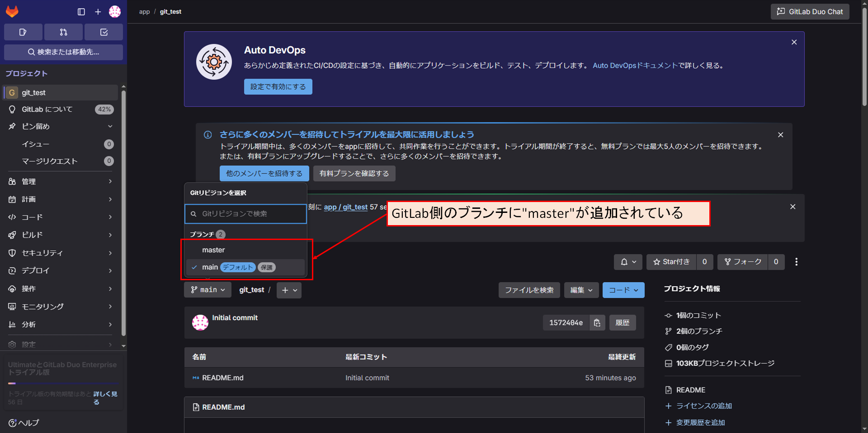Open the 編集 dropdown
The height and width of the screenshot is (433, 868).
point(581,290)
